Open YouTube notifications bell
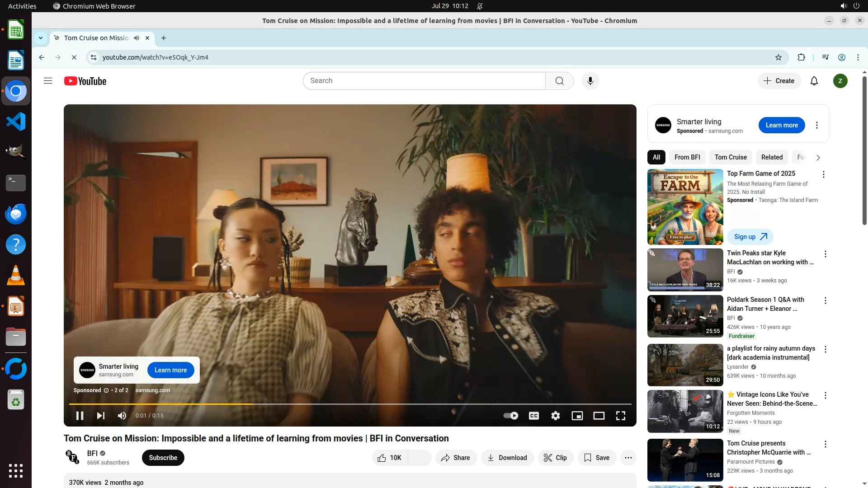 (814, 81)
